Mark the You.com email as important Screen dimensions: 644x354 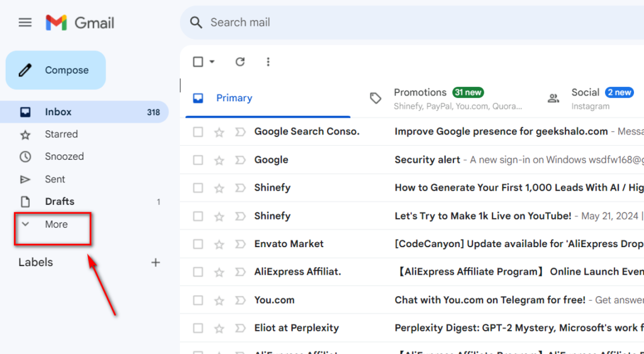240,300
